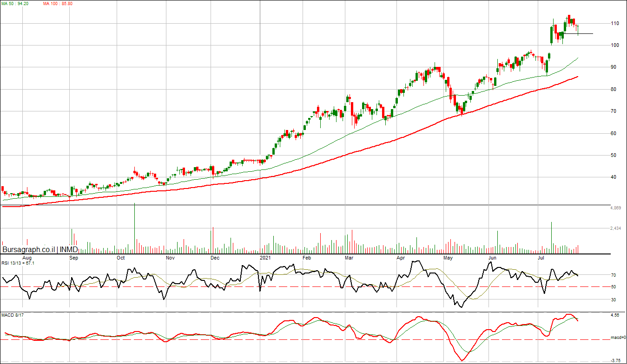Click the 80 price axis label
Screen dimensions: 627x364
613,89
